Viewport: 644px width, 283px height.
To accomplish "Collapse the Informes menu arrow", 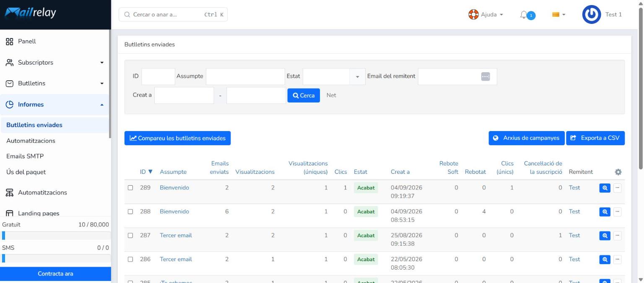I will [101, 105].
